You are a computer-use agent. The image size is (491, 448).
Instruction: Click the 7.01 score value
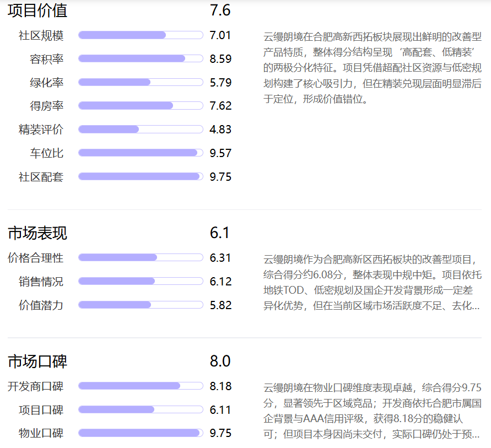tap(220, 35)
